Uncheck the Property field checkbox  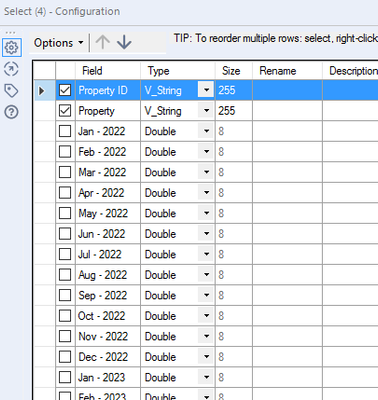click(x=65, y=111)
